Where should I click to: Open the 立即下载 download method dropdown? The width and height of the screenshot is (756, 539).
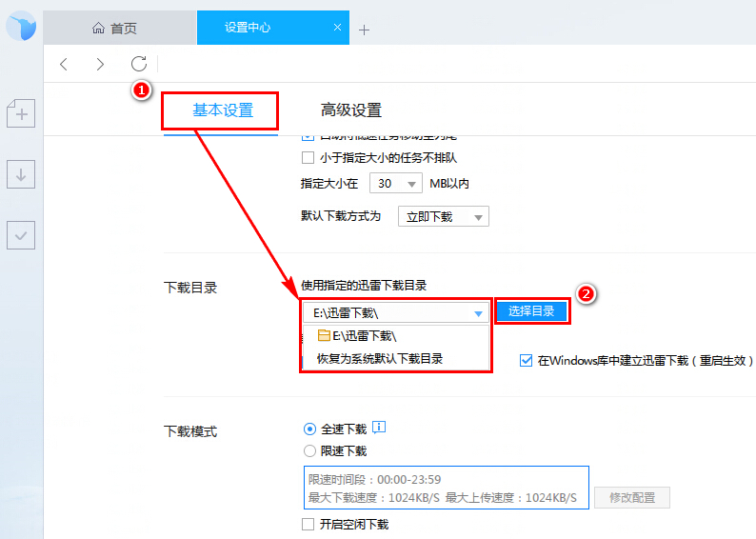pos(444,216)
